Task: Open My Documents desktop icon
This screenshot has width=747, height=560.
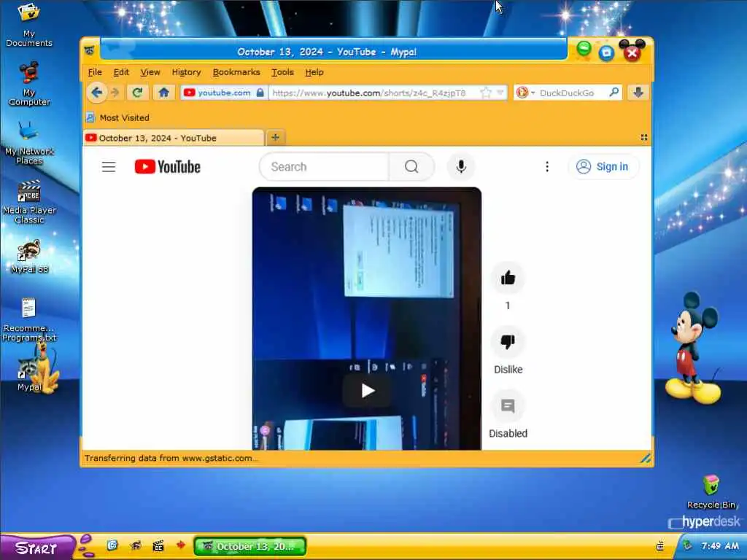Action: point(29,25)
